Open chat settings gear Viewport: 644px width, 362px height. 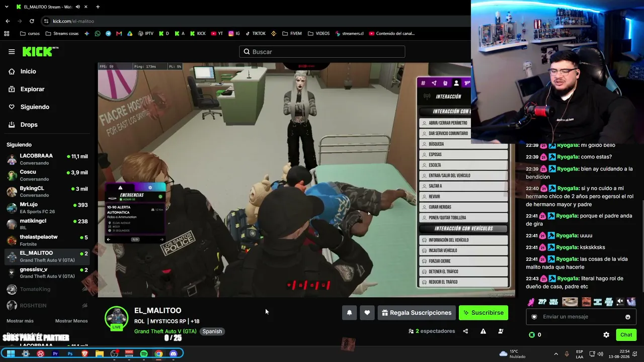coord(606,335)
